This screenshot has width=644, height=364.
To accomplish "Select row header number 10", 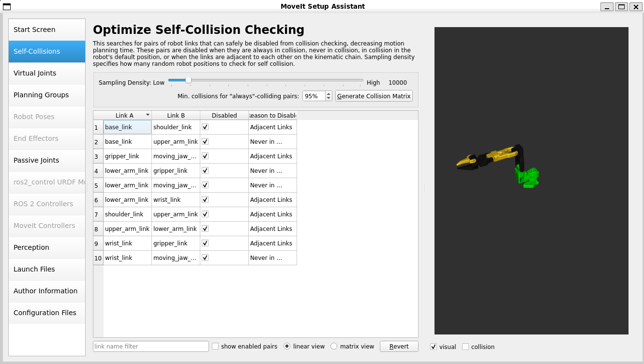I will tap(98, 258).
